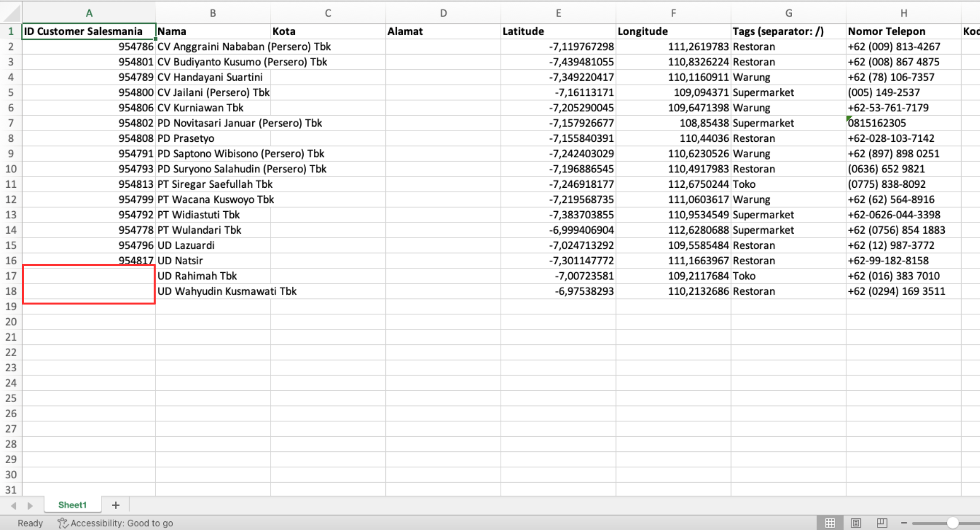
Task: Switch to Page Layout view icon
Action: (x=856, y=523)
